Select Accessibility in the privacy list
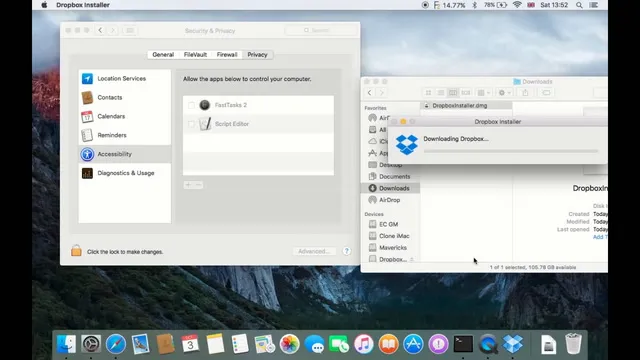640x360 pixels. 124,154
